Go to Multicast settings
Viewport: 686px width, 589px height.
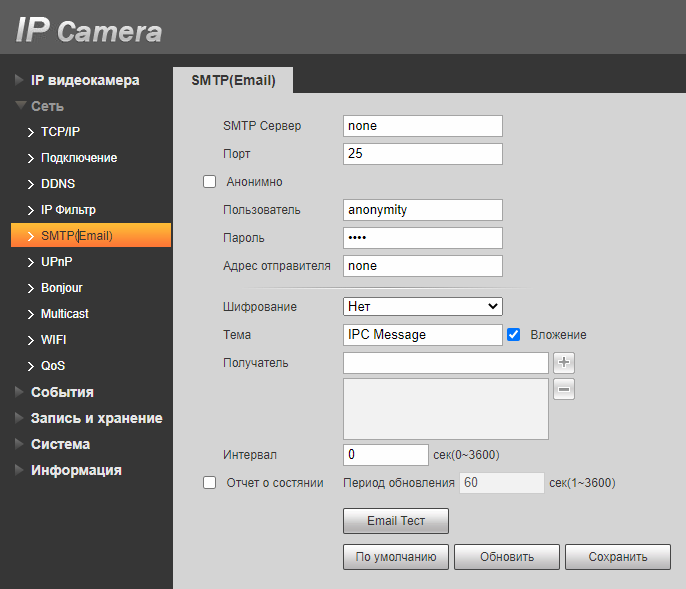click(65, 314)
